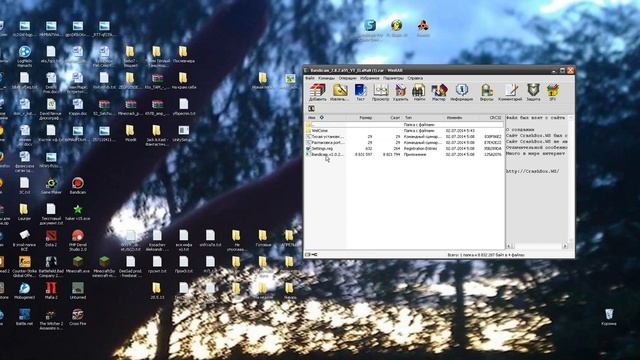Select the Корзина (Recycle Bin) desktop icon

point(609,317)
